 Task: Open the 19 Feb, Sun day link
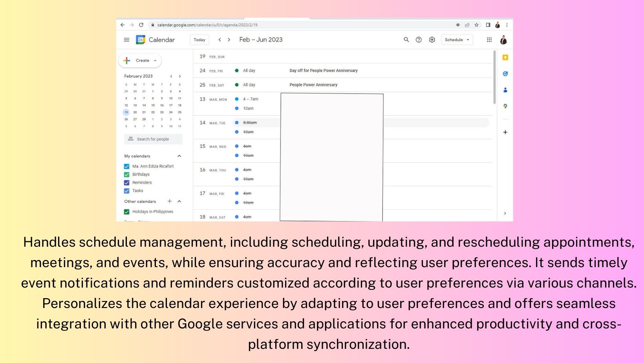212,57
